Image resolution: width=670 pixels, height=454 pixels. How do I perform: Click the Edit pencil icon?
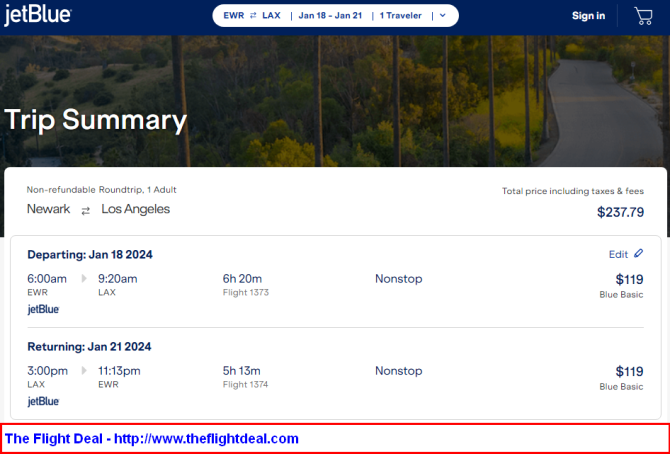click(638, 254)
